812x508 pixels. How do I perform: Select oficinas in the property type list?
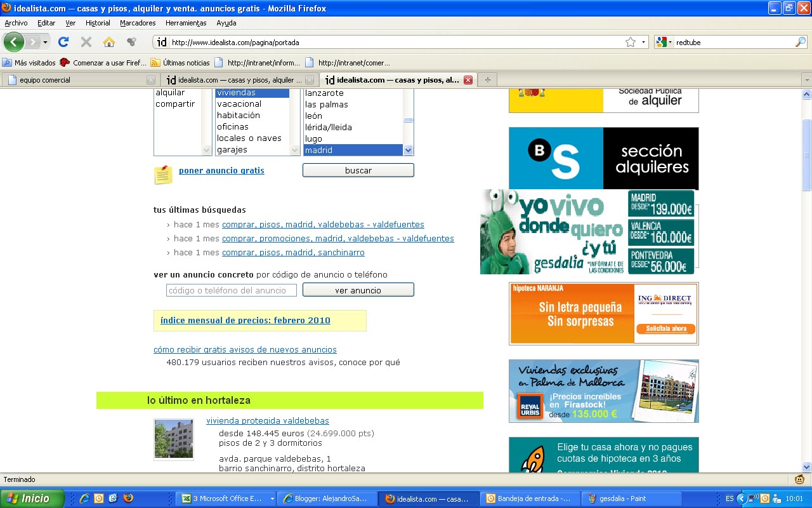[x=233, y=127]
